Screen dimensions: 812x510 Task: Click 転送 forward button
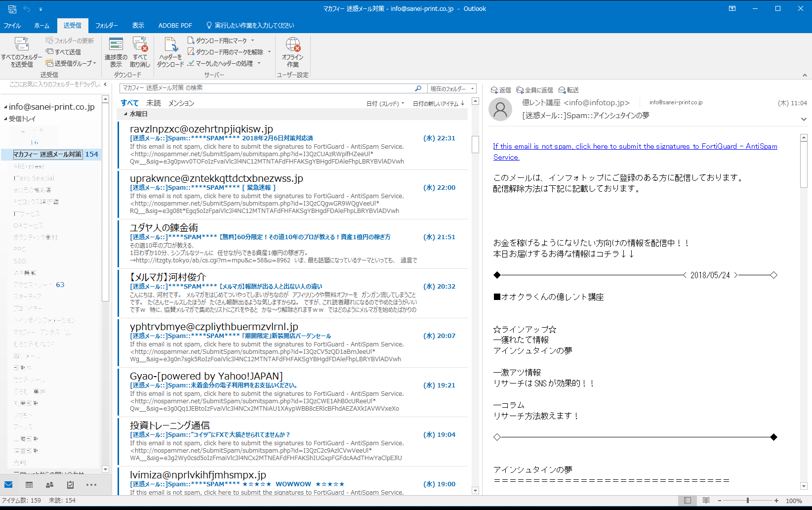pyautogui.click(x=568, y=90)
